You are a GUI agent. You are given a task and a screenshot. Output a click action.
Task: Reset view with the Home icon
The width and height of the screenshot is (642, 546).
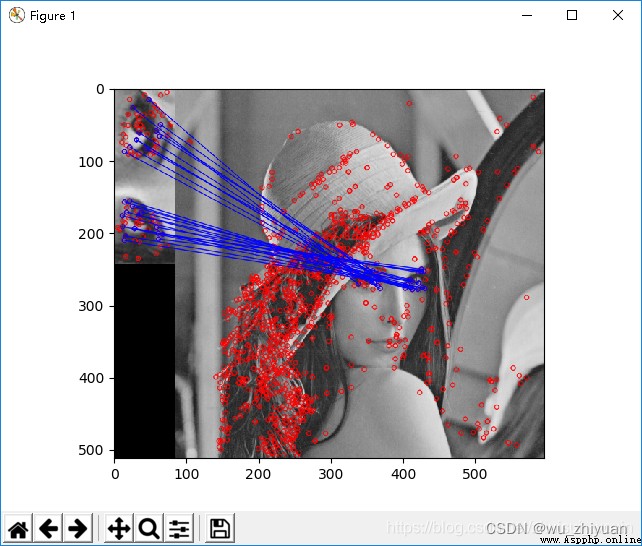(18, 529)
